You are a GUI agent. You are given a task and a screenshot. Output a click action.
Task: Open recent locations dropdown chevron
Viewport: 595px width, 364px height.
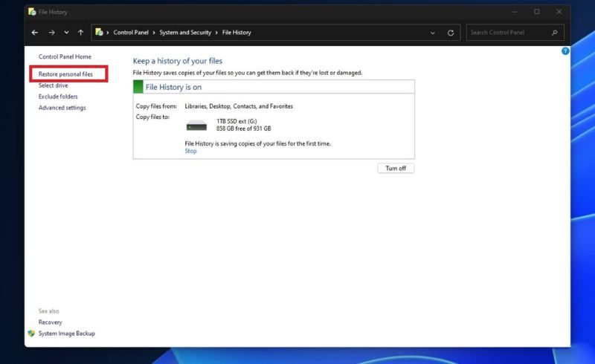click(x=66, y=33)
